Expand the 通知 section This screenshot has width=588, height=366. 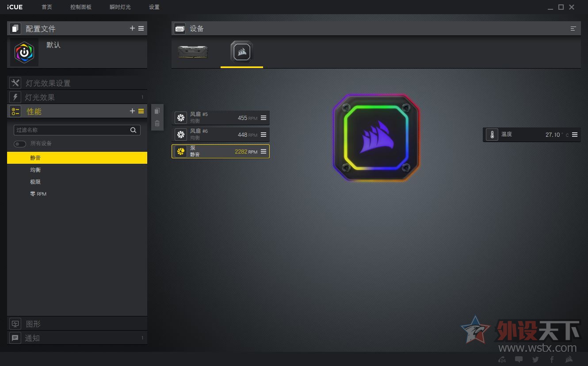[x=77, y=338]
